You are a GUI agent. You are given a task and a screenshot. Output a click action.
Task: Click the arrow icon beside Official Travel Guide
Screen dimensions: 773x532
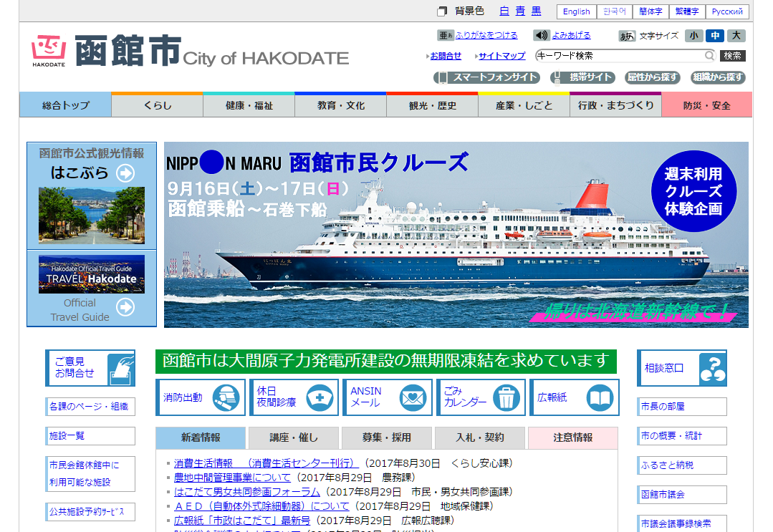tap(125, 307)
